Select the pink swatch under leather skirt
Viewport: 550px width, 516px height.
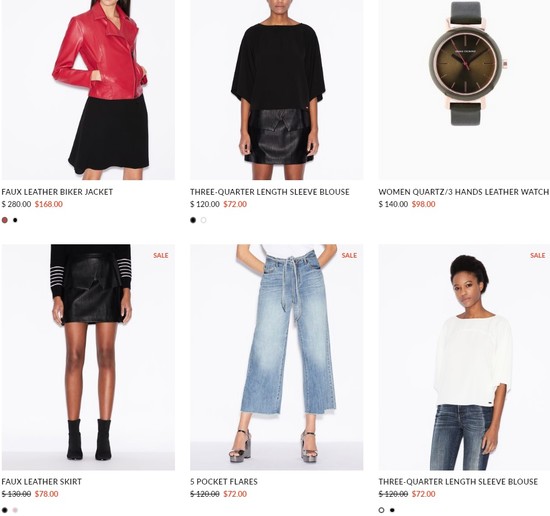(x=15, y=510)
